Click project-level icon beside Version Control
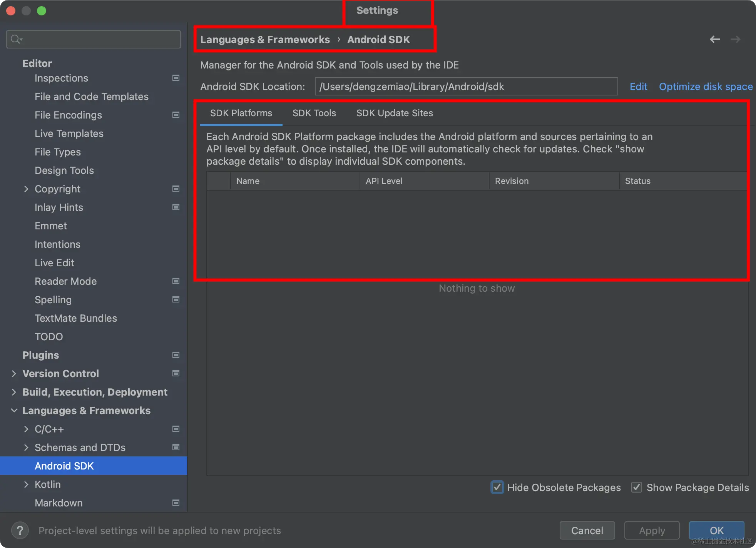The width and height of the screenshot is (756, 548). (x=176, y=374)
